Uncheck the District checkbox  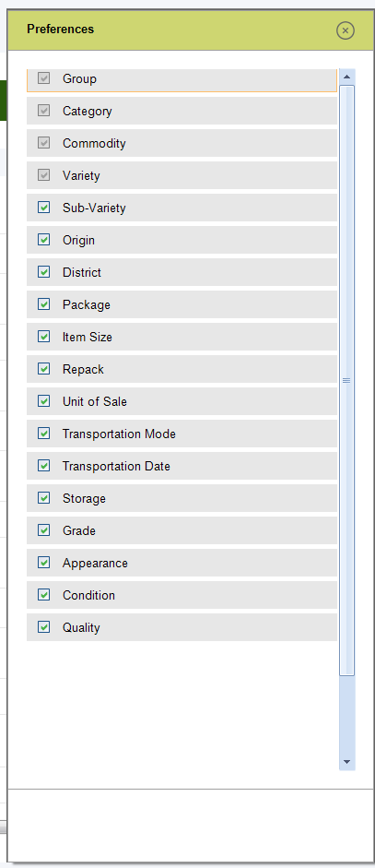click(x=43, y=272)
